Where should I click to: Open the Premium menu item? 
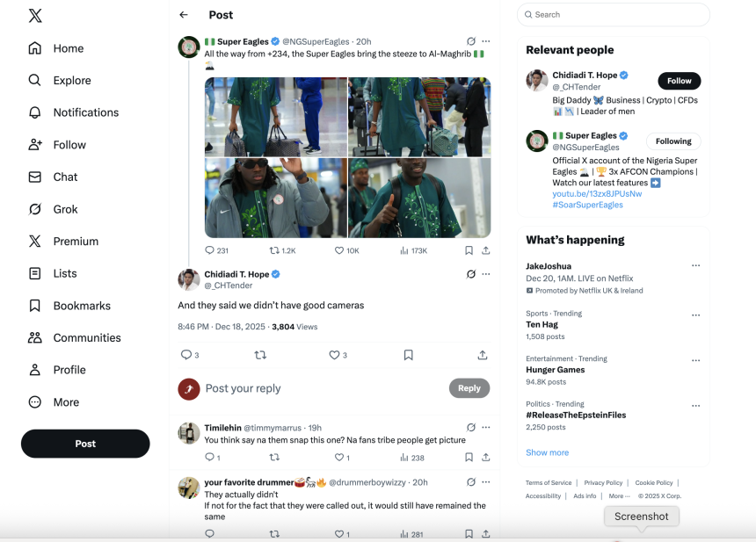[x=76, y=242]
